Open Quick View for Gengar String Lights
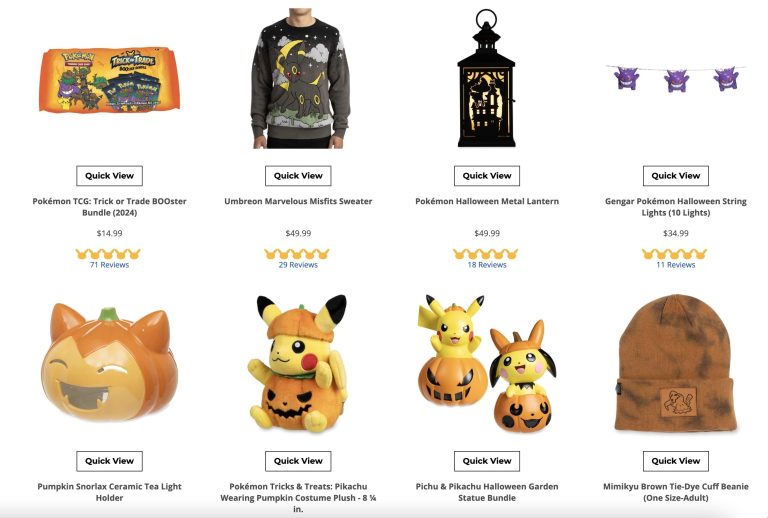Viewport: 768px width, 518px height. coord(675,176)
